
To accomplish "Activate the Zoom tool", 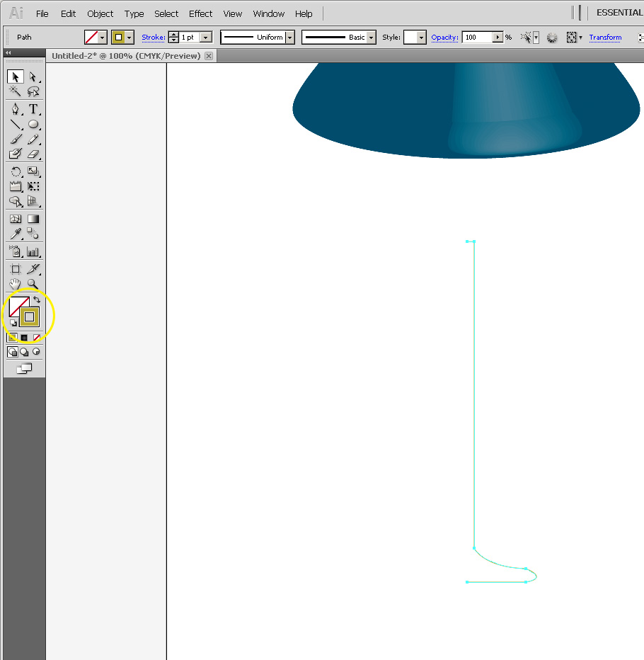I will 33,283.
